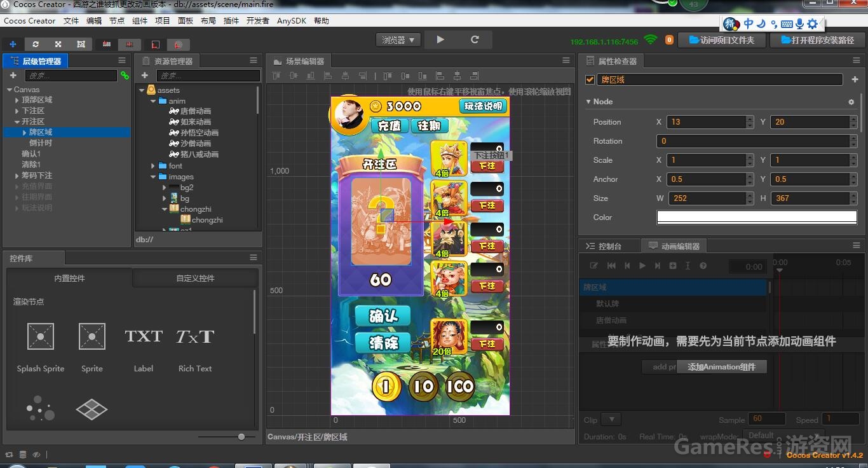Collapse the anim folder
Screen dimensions: 868x468
[153, 101]
